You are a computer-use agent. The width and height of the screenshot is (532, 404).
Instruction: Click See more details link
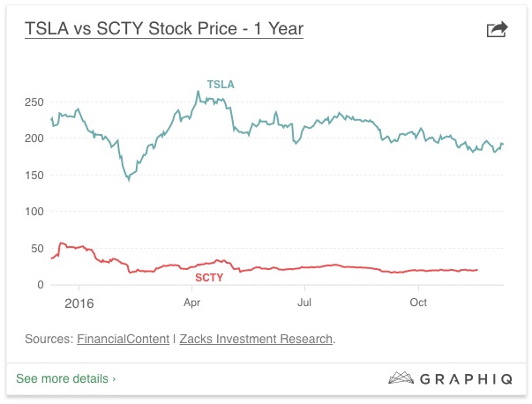65,378
